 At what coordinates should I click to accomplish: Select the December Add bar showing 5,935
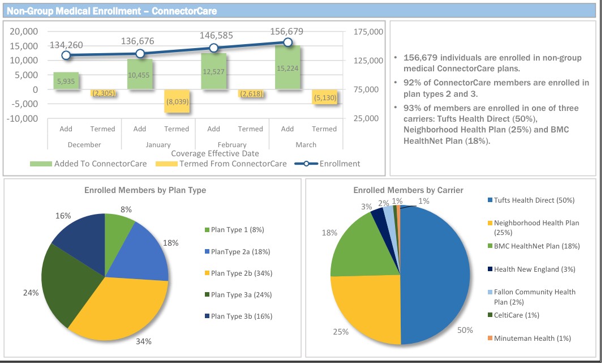(x=66, y=81)
